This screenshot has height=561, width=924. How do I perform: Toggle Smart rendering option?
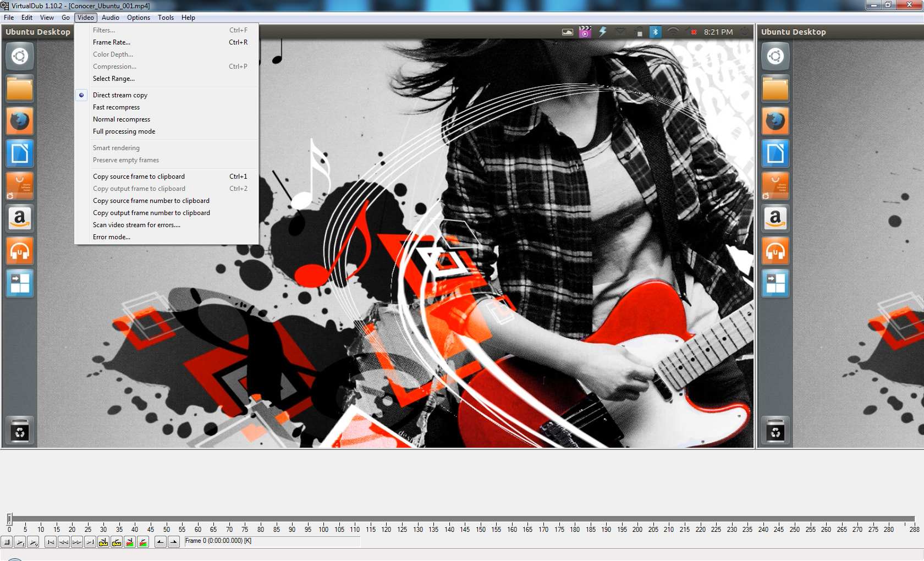click(x=167, y=148)
